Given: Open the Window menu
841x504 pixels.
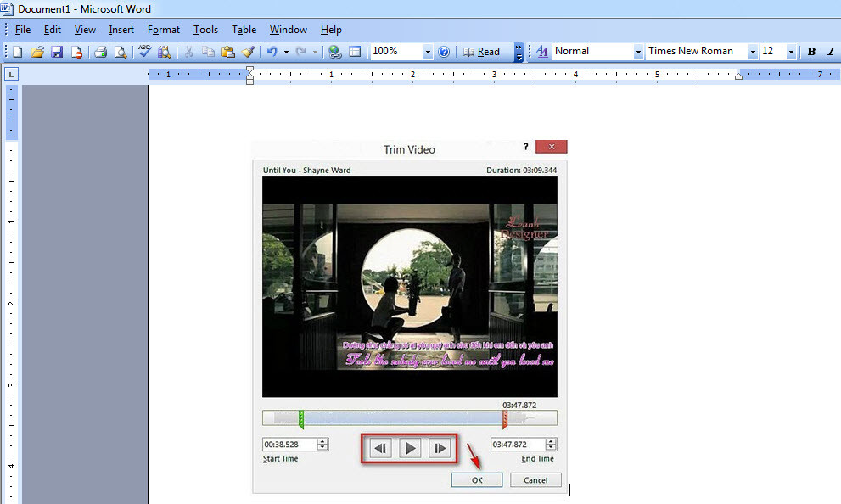Looking at the screenshot, I should click(x=288, y=30).
